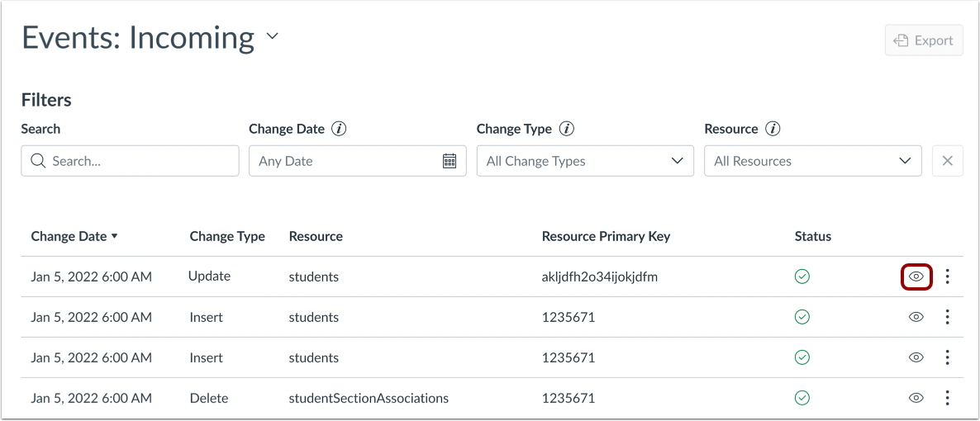The image size is (980, 421).
Task: Click the Change Type column header
Action: click(x=227, y=236)
